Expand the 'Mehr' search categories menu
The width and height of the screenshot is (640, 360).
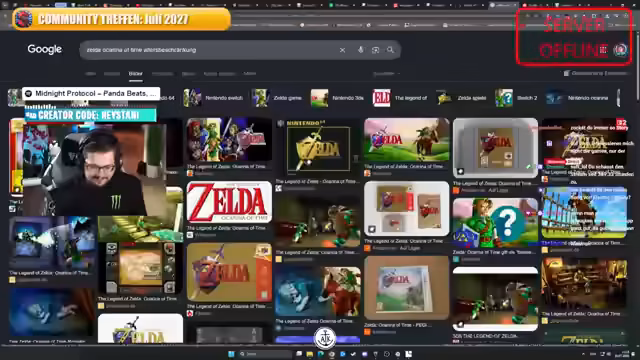250,74
